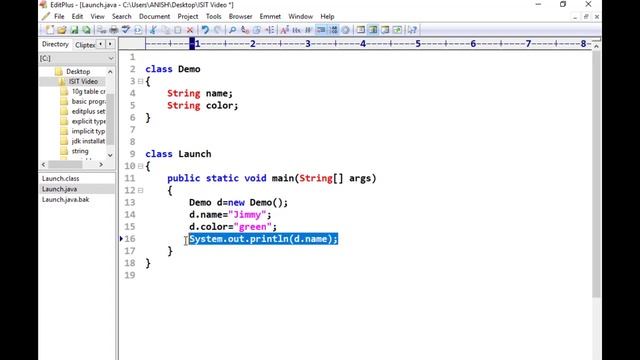
Task: Open the Browser menu
Action: (240, 16)
